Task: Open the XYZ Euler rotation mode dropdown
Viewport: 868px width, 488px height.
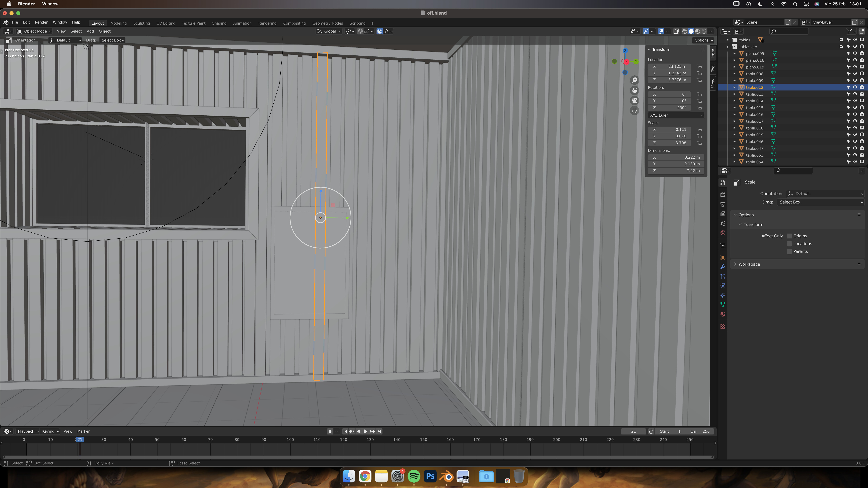Action: 676,115
